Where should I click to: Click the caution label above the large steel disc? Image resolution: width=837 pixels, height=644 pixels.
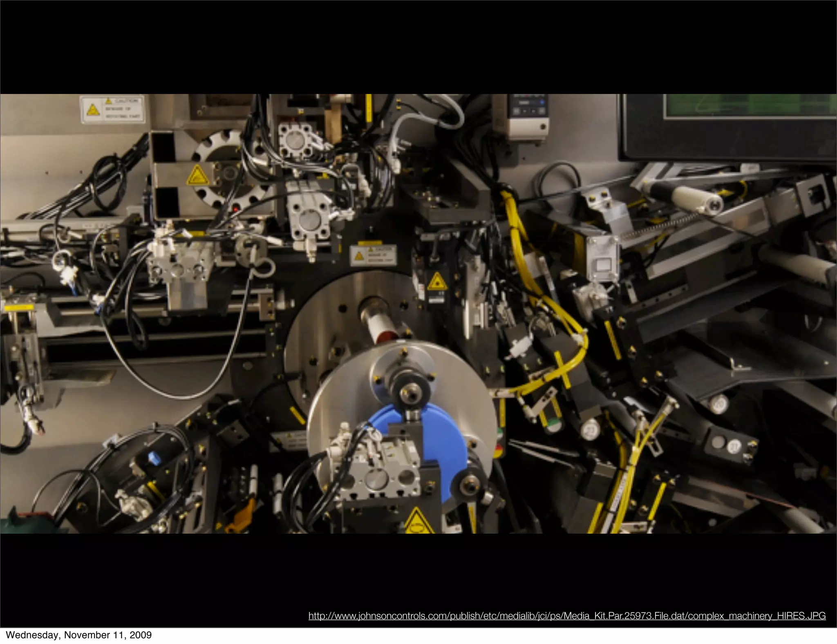(x=373, y=255)
